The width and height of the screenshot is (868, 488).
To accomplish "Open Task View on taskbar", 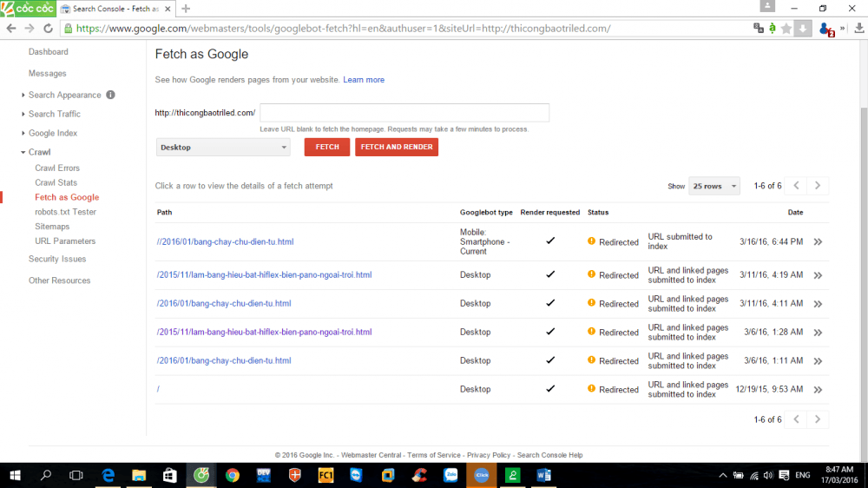I will pyautogui.click(x=76, y=475).
